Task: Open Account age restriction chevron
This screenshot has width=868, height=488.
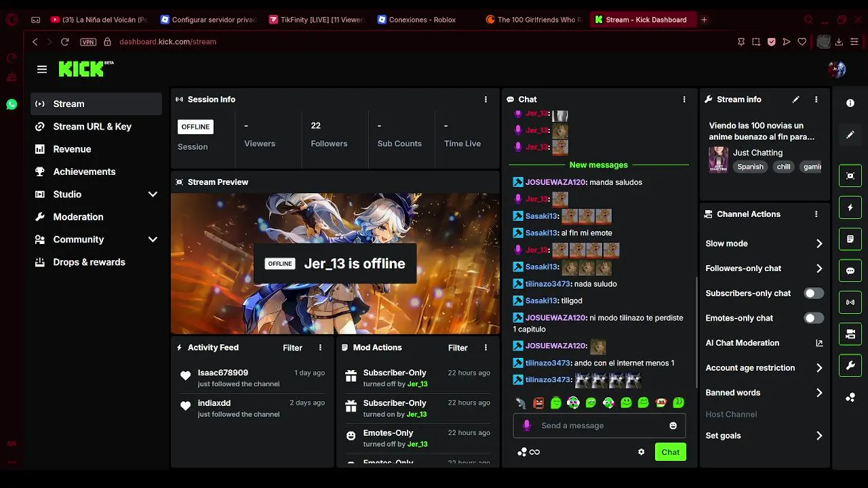Action: click(x=819, y=368)
